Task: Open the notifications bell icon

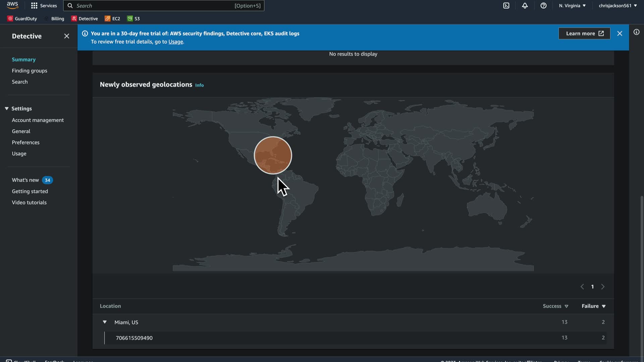Action: pos(525,6)
